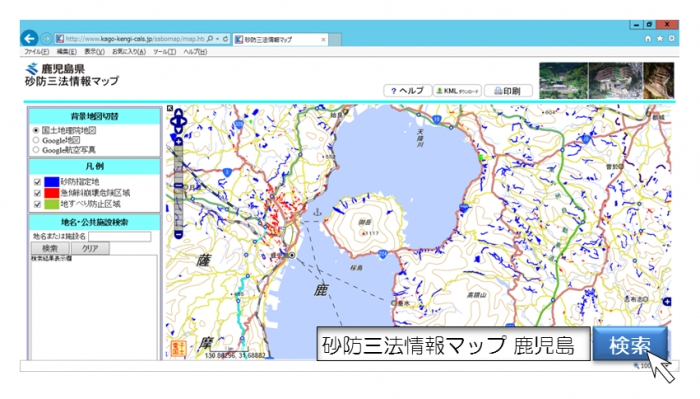Viewport: 700px width, 399px height.
Task: Select the Google航空写真 radio button
Action: (36, 150)
